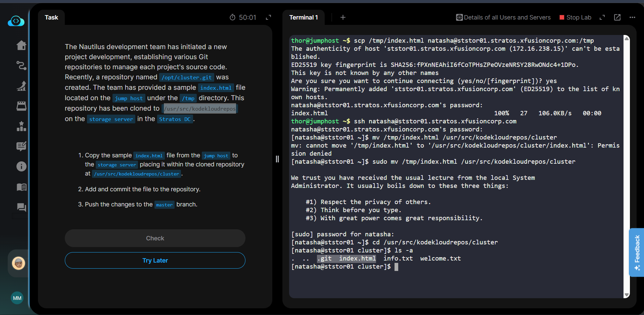This screenshot has width=644, height=315.
Task: Click the info circle sidebar icon
Action: coord(21,166)
